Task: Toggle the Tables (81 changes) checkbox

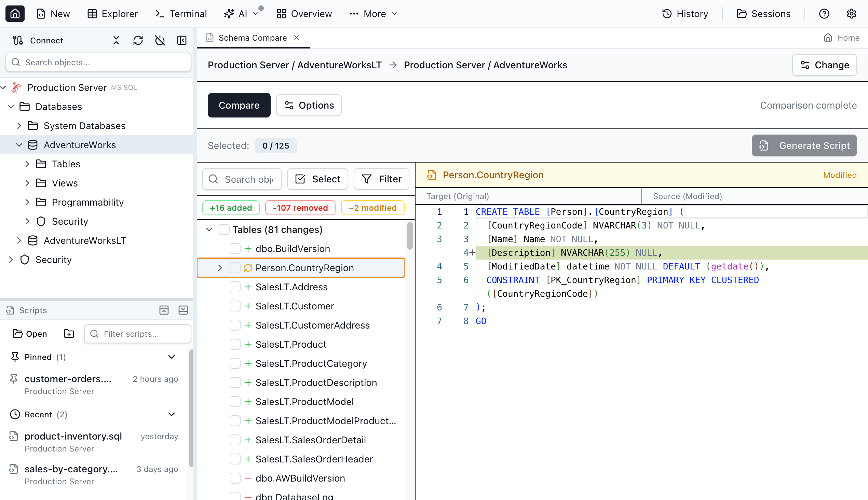Action: click(224, 230)
